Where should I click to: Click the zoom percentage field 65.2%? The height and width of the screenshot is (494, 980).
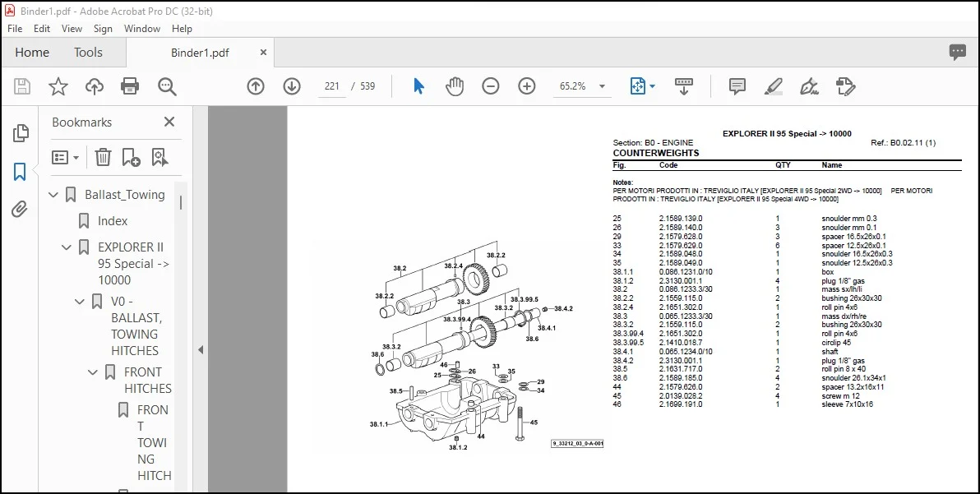pyautogui.click(x=572, y=86)
